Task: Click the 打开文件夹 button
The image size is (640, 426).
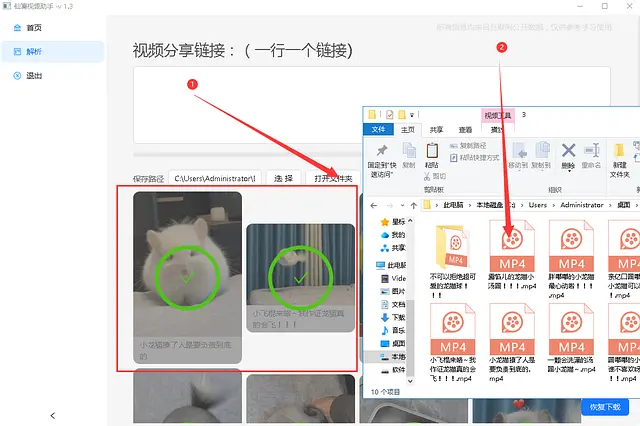Action: 333,178
